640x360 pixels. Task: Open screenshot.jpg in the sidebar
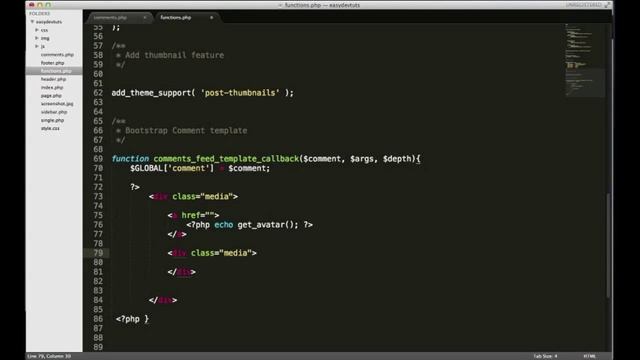[57, 104]
